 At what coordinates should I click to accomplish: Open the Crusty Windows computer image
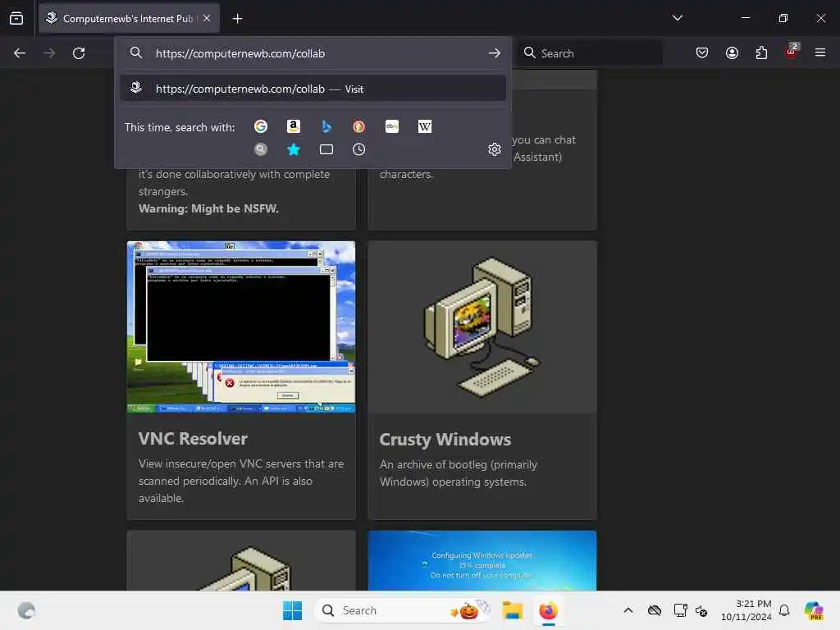[482, 326]
